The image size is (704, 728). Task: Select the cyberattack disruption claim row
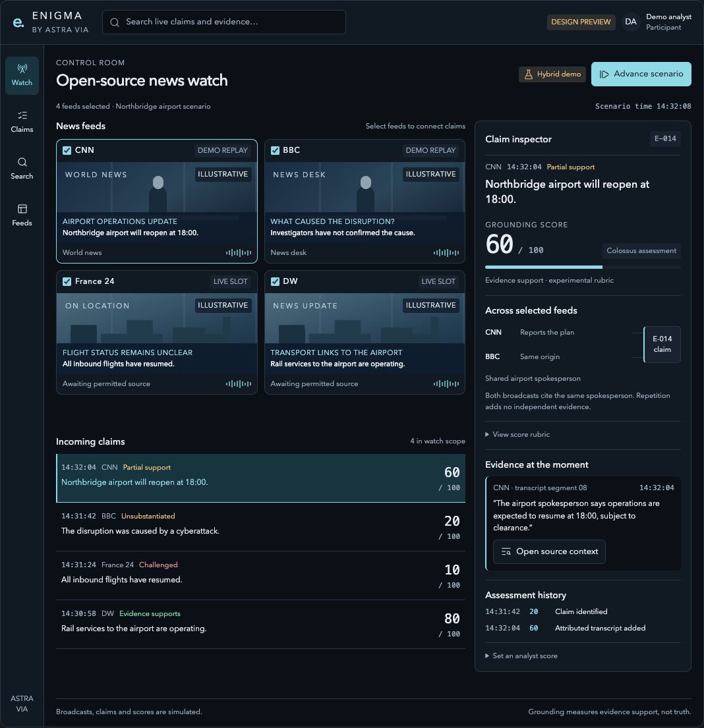click(260, 527)
